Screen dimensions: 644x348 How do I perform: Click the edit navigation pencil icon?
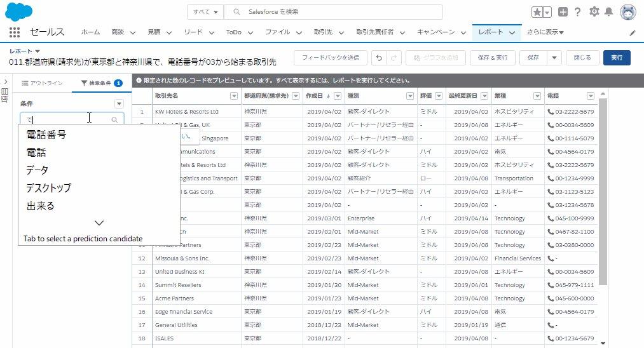click(x=633, y=33)
